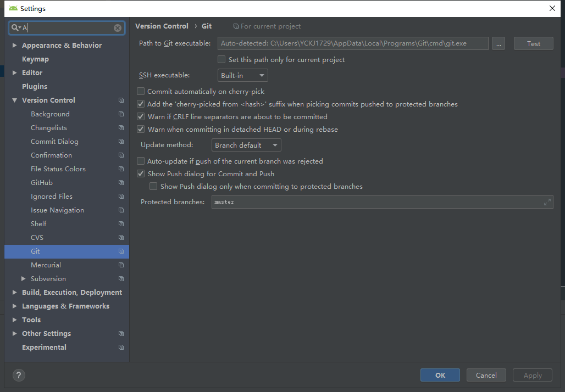The image size is (565, 392).
Task: Uncheck Warn when committing in detached HEAD
Action: click(x=141, y=129)
